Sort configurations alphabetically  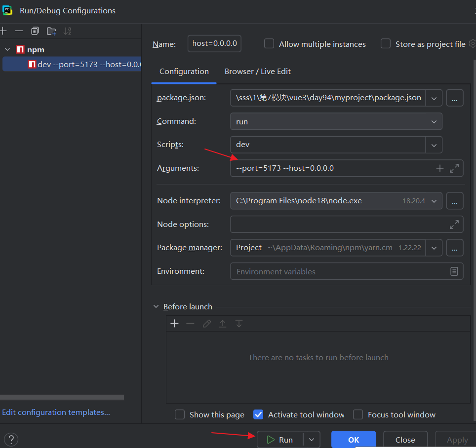point(67,31)
